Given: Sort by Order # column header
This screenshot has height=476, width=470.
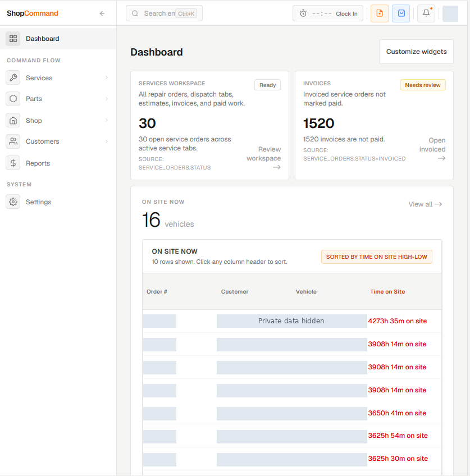Looking at the screenshot, I should point(157,292).
